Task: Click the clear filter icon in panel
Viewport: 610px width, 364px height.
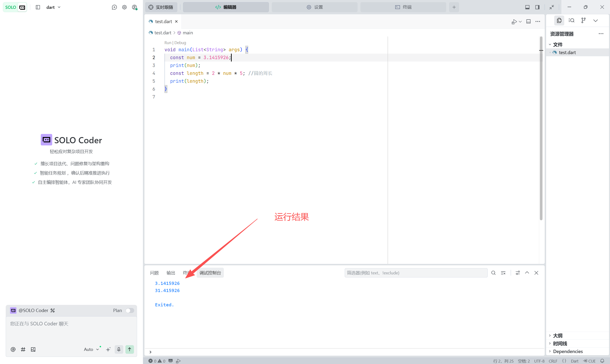Action: 503,273
